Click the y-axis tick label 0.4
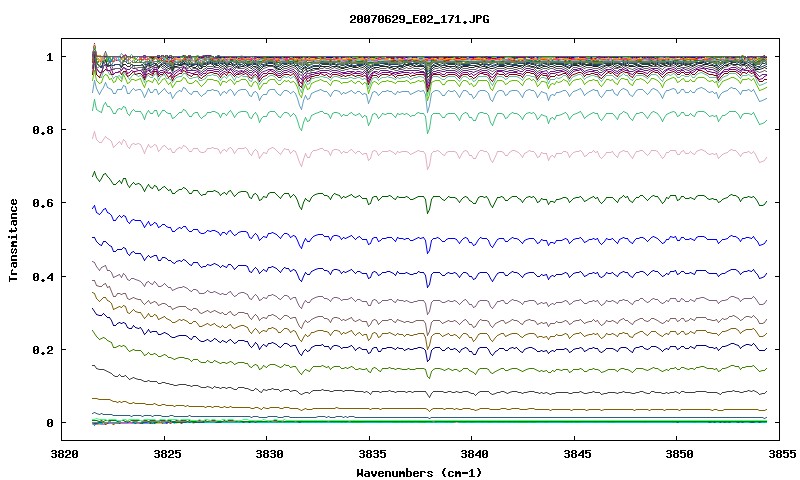This screenshot has height=480, width=800. pyautogui.click(x=43, y=276)
